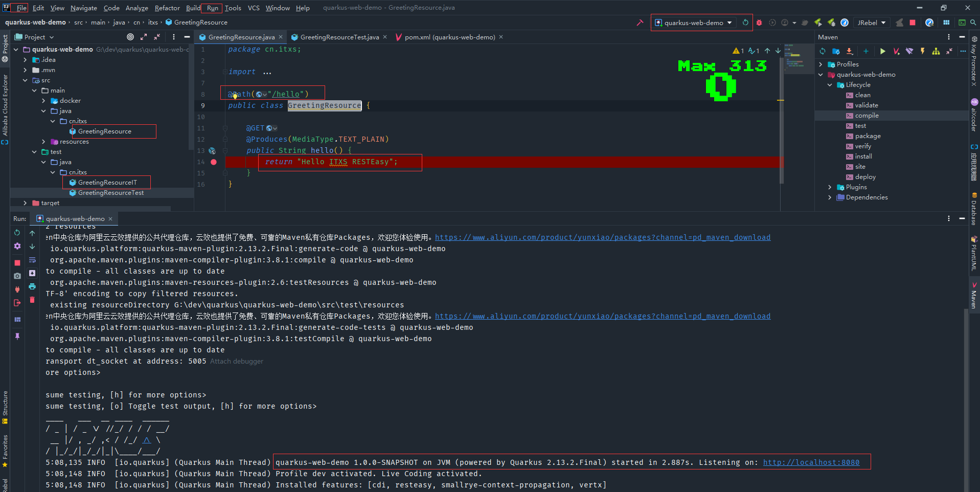Viewport: 980px width, 492px height.
Task: Download sources and documentation in Maven panel
Action: (850, 51)
